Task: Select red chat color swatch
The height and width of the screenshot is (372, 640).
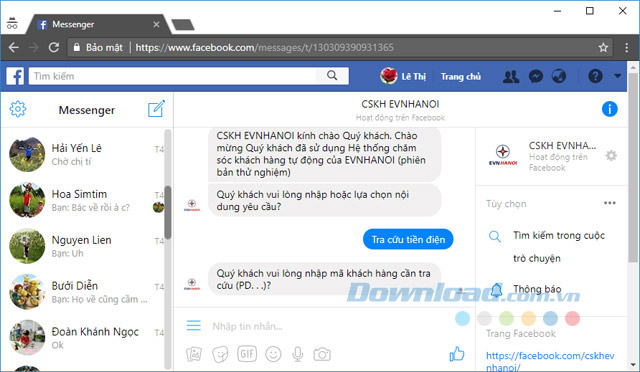Action: pyautogui.click(x=573, y=319)
